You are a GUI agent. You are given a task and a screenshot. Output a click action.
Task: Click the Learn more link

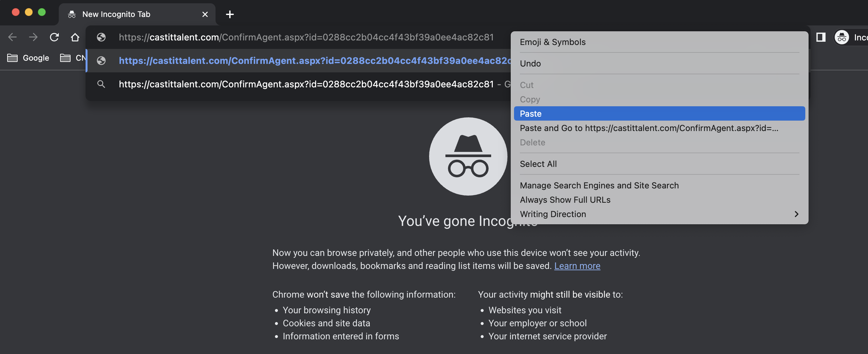pyautogui.click(x=577, y=266)
